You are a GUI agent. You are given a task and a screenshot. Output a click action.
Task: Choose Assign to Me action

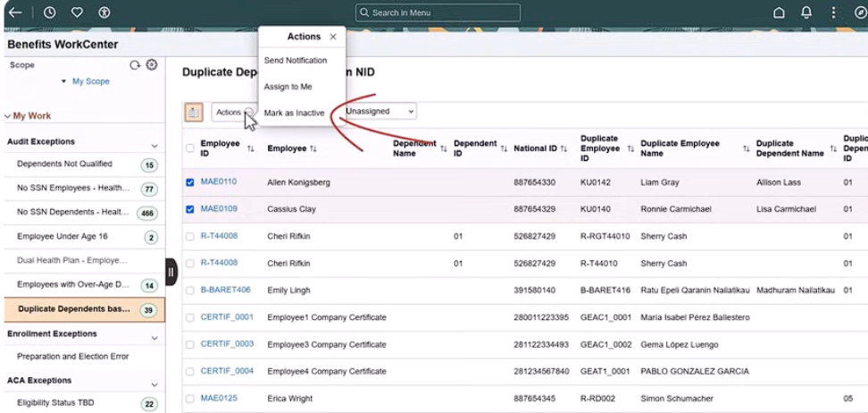point(288,87)
